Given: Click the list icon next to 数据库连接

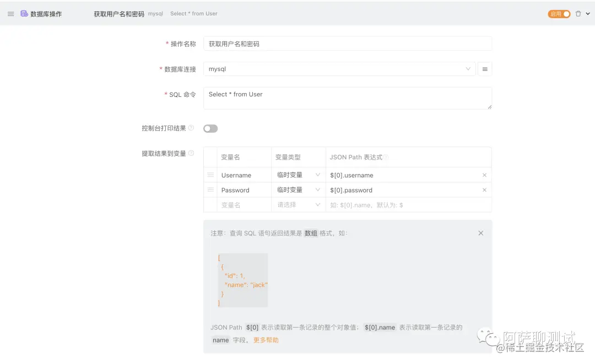Looking at the screenshot, I should point(484,68).
